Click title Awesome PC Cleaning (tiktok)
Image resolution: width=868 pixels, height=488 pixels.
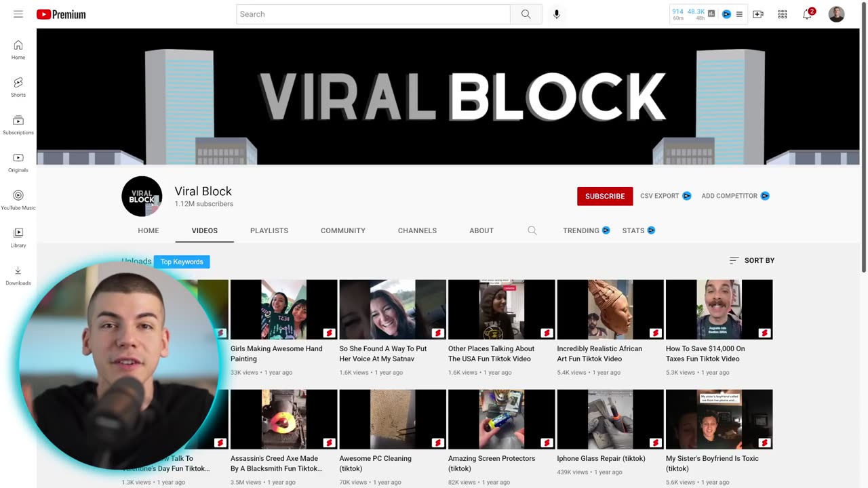pos(375,464)
